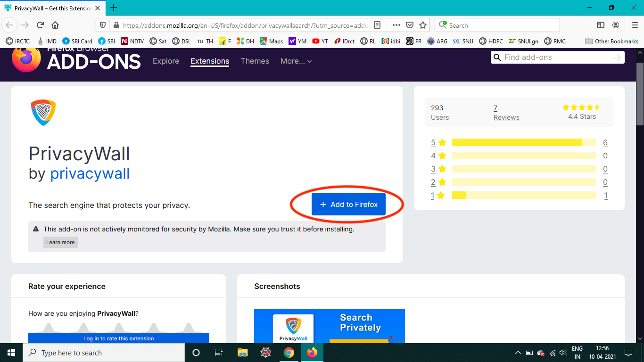
Task: Launch Chrome from the taskbar
Action: [289, 353]
